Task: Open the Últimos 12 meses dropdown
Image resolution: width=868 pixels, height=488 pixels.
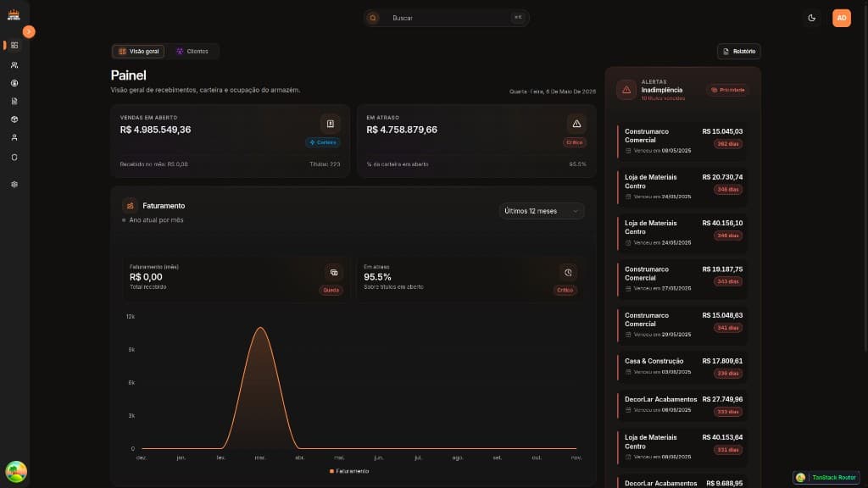Action: [x=542, y=211]
